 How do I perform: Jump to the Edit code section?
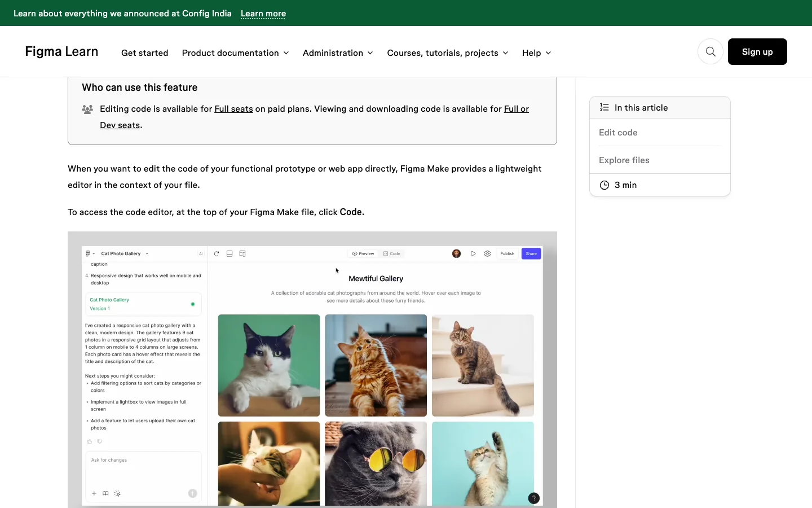click(618, 133)
